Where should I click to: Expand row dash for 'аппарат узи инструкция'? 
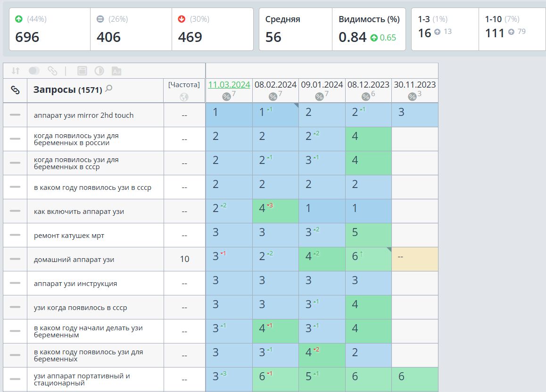click(x=15, y=283)
